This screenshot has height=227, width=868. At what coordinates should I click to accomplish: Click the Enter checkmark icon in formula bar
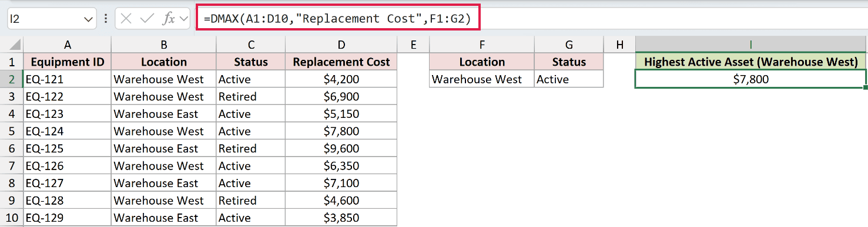coord(146,18)
